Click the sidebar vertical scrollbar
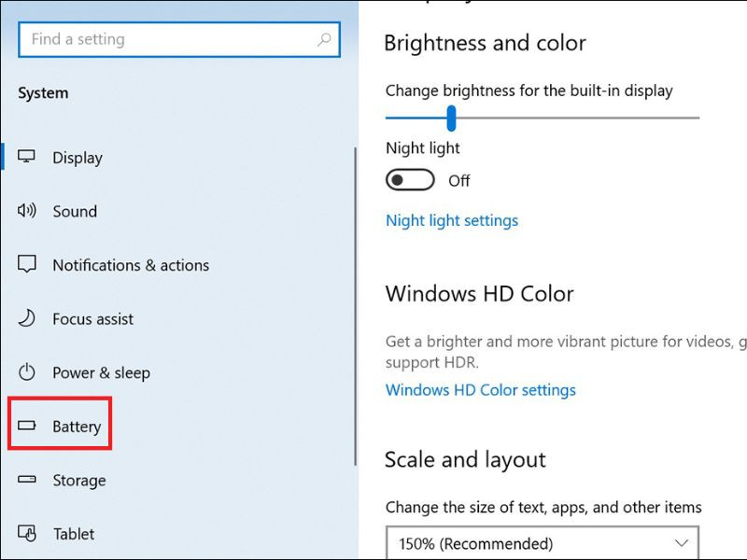This screenshot has height=560, width=747. click(x=356, y=306)
